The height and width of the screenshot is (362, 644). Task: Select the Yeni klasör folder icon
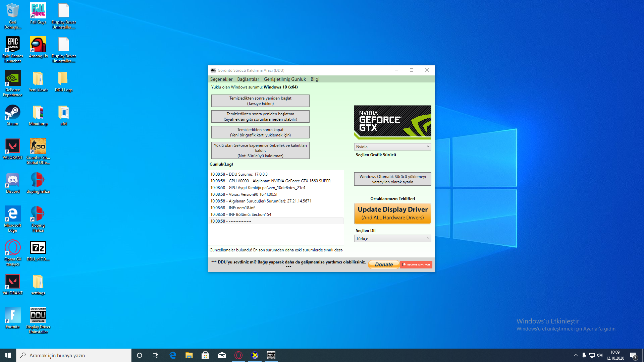point(38,81)
